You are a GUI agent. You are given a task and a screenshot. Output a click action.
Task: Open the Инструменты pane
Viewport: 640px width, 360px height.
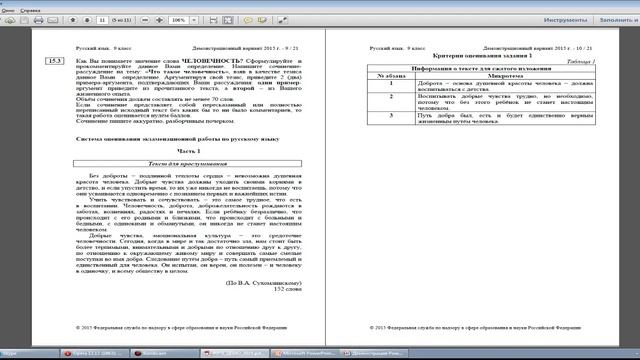point(565,20)
